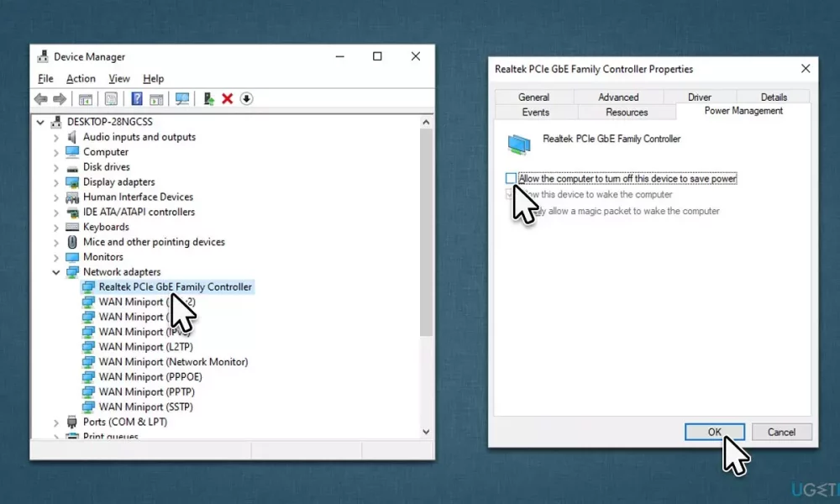Viewport: 840px width, 504px height.
Task: Click the blue Help question mark toolbar icon
Action: coord(137,98)
